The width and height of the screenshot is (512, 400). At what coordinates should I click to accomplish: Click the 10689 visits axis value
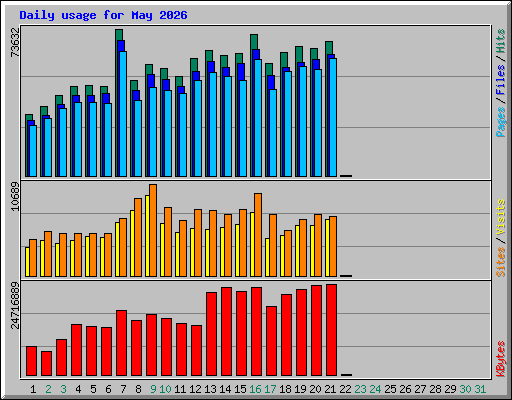15,196
